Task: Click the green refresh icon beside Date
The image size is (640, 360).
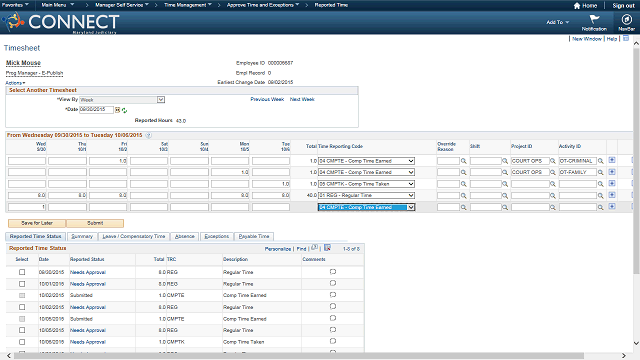Action: tap(124, 110)
